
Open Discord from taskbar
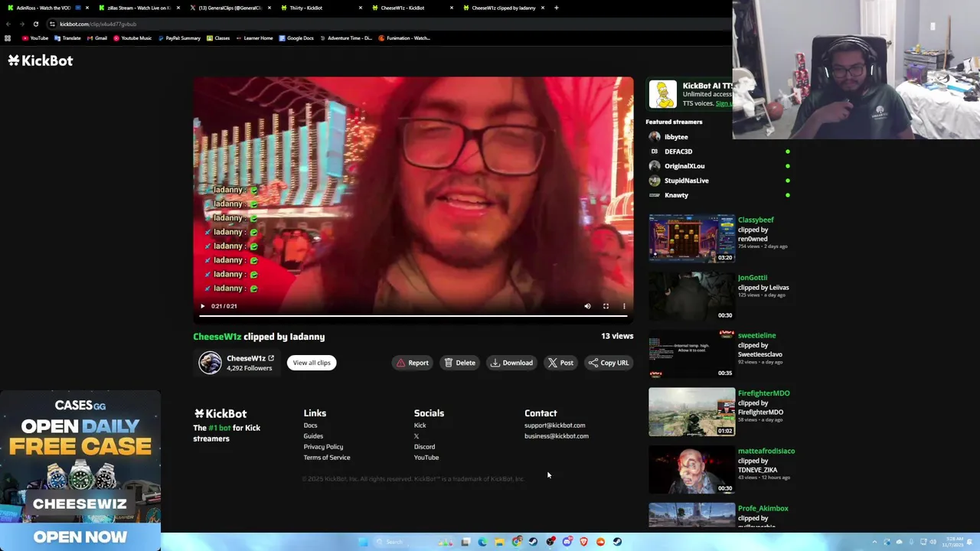coord(567,542)
